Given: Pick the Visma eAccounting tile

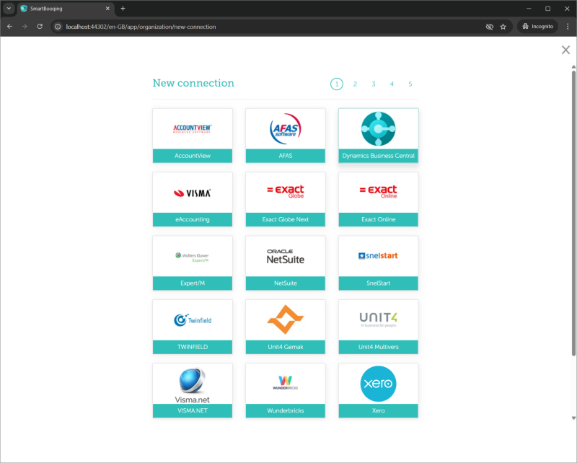Looking at the screenshot, I should pyautogui.click(x=192, y=199).
